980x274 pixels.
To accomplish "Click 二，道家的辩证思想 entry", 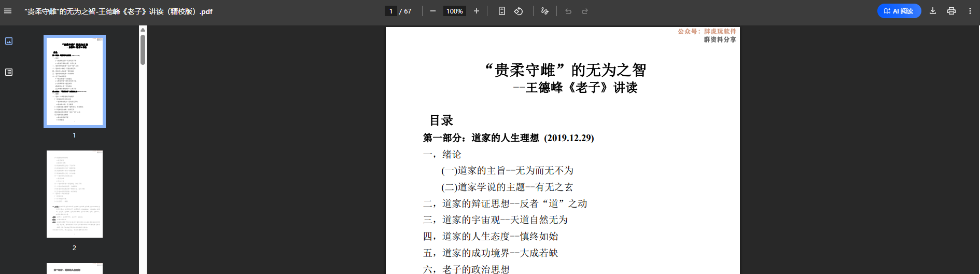I will click(x=505, y=203).
